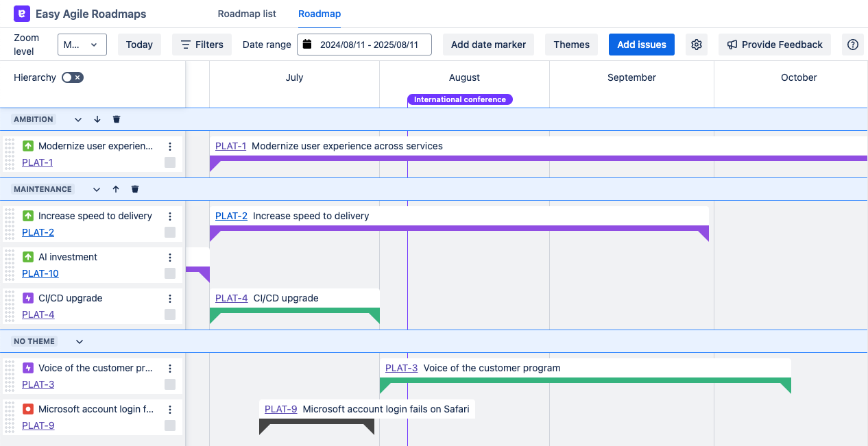Open the three-dot menu for PLAT-10
The height and width of the screenshot is (446, 868).
tap(170, 257)
